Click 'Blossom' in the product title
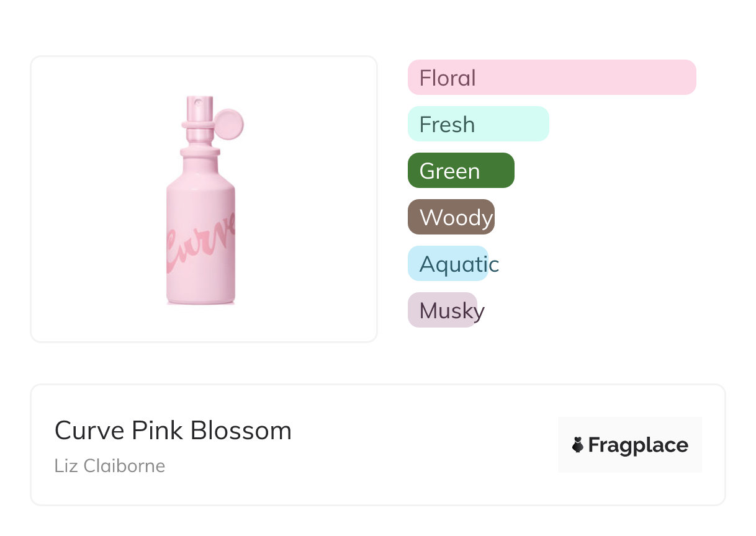This screenshot has width=756, height=536. coord(241,431)
